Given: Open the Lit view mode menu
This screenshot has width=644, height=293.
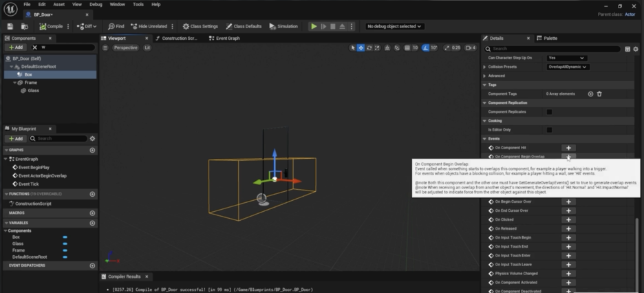Looking at the screenshot, I should click(147, 48).
